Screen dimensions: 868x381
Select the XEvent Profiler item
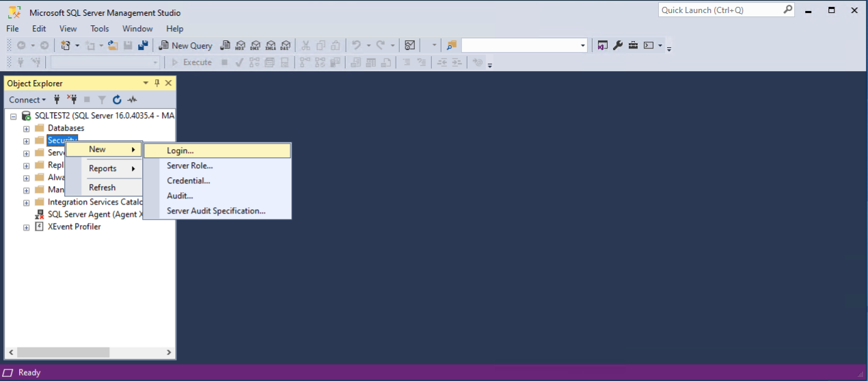pos(74,226)
